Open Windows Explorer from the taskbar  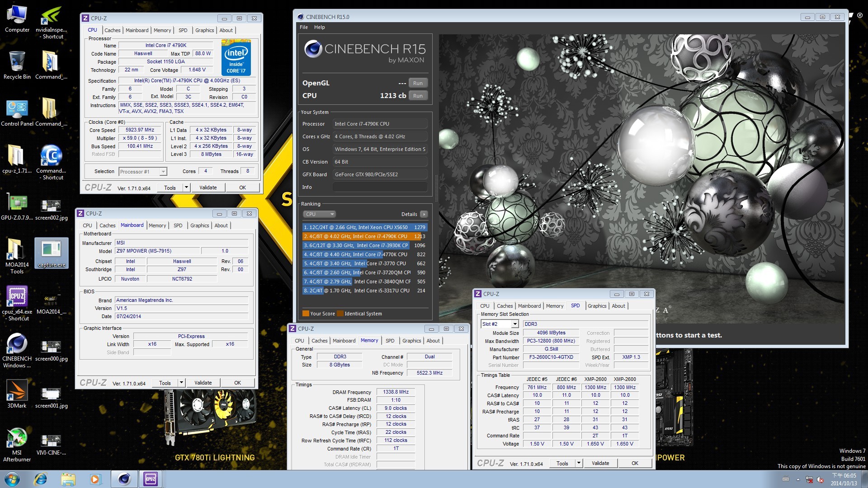(68, 479)
